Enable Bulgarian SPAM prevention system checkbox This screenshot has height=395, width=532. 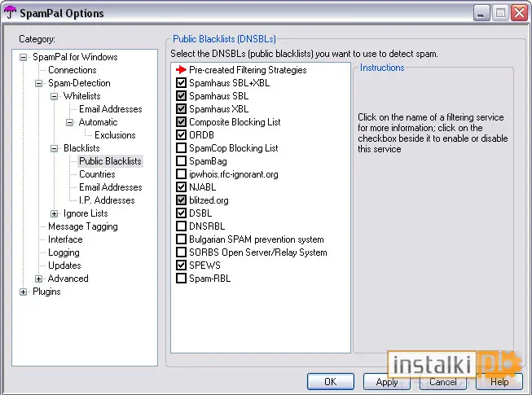click(x=181, y=239)
